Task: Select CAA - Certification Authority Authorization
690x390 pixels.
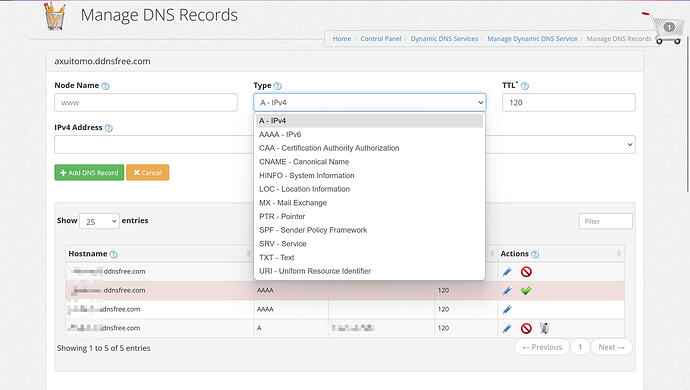Action: 370,148
